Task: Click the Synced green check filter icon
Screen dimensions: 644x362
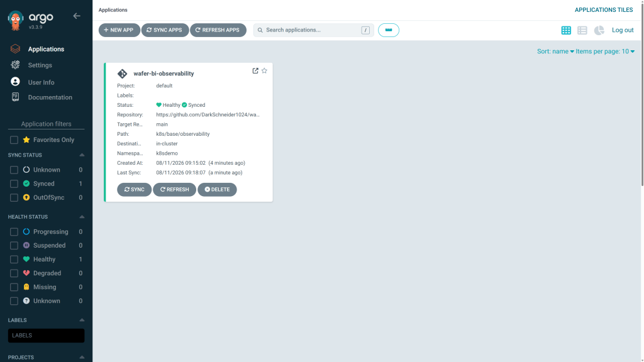Action: (x=26, y=184)
